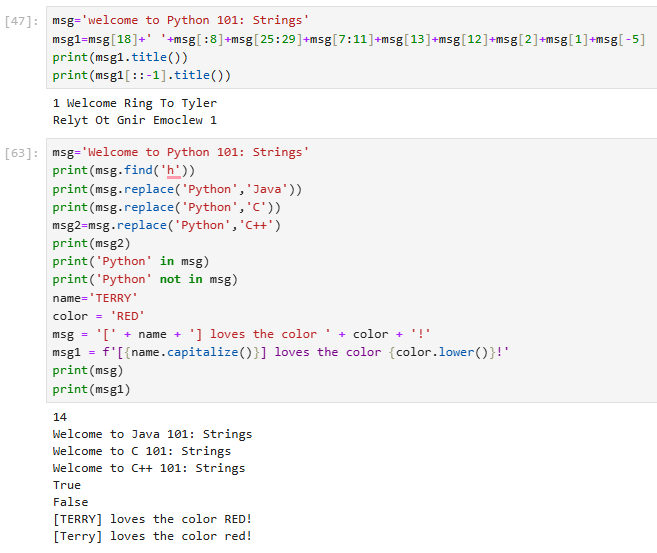
Task: Click the print(msg1) line in cell 63
Action: point(91,390)
